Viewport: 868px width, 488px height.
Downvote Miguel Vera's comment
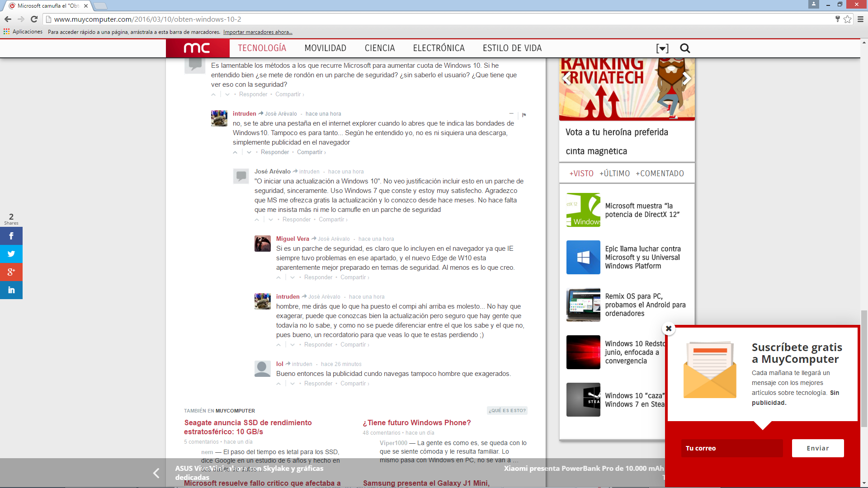pos(292,277)
